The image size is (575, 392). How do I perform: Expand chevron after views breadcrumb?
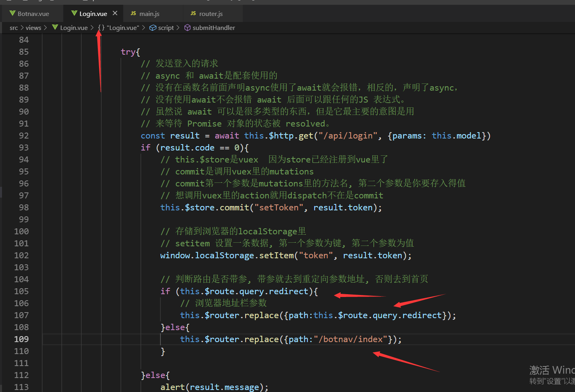[45, 28]
